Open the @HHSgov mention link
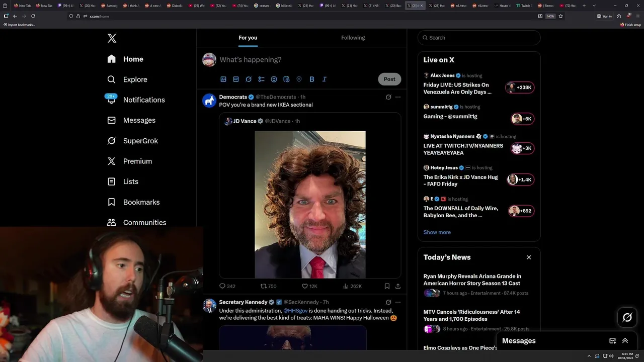 pyautogui.click(x=295, y=311)
